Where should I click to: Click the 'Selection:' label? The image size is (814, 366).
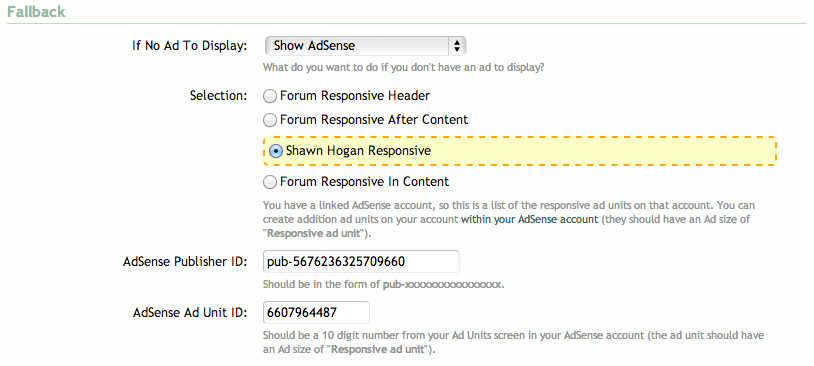tap(218, 96)
